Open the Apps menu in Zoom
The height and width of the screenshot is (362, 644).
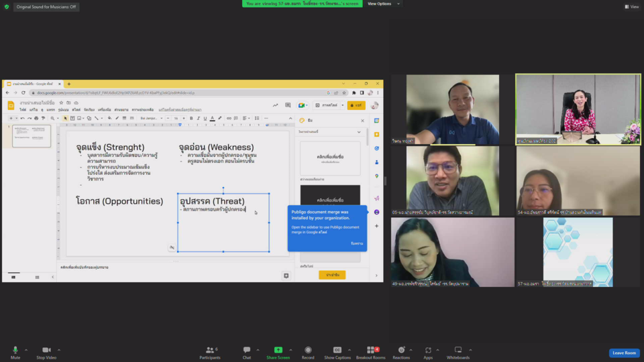pos(428,351)
